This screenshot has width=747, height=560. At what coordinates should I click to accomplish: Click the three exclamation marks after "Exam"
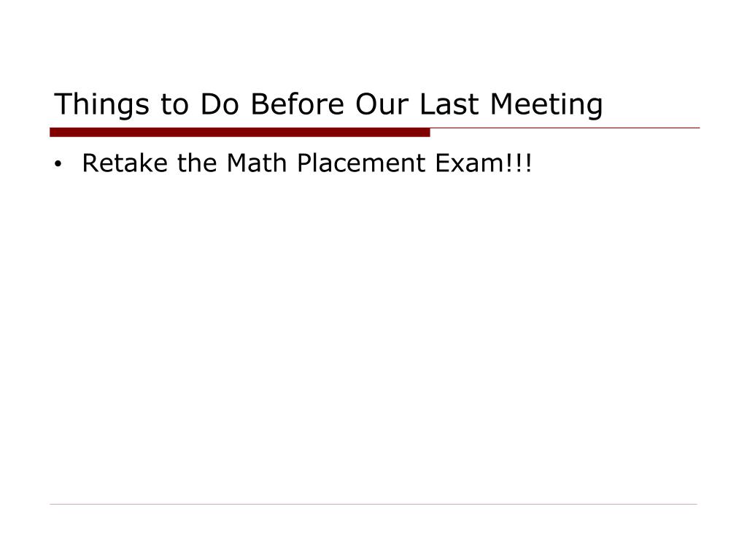point(519,163)
